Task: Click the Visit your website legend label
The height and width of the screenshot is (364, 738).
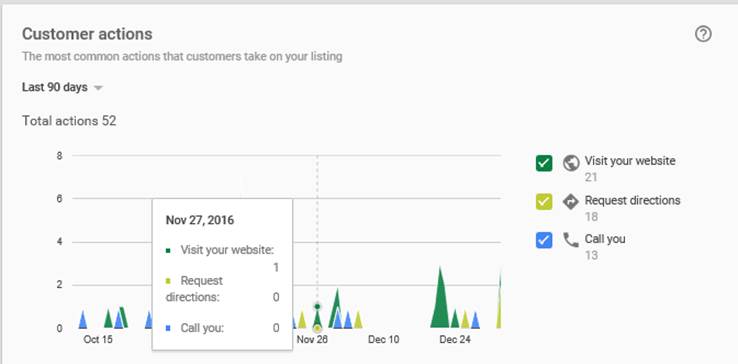Action: [x=630, y=161]
